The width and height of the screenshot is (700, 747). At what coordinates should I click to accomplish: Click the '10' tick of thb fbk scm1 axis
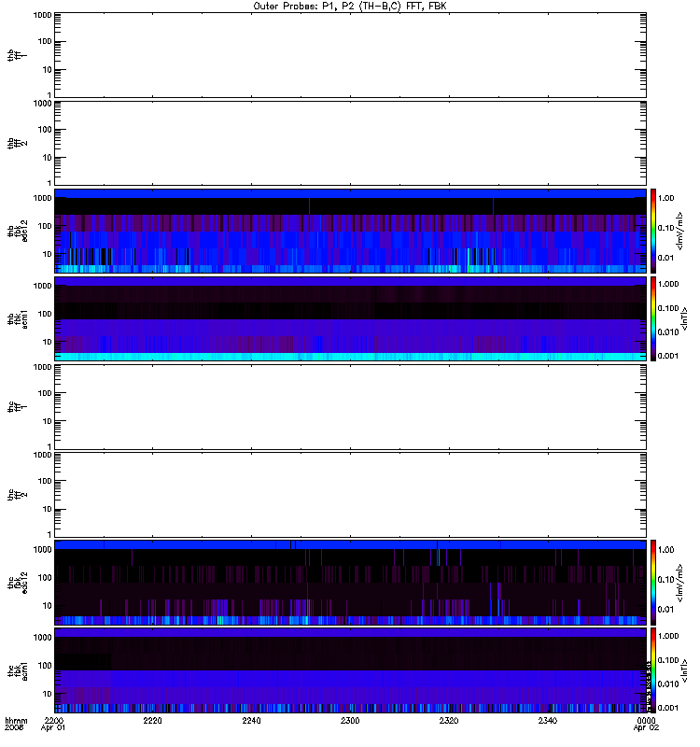(48, 342)
